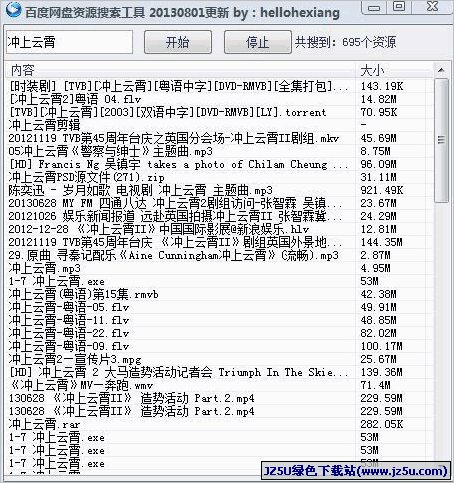Close the search tool window

(x=432, y=7)
